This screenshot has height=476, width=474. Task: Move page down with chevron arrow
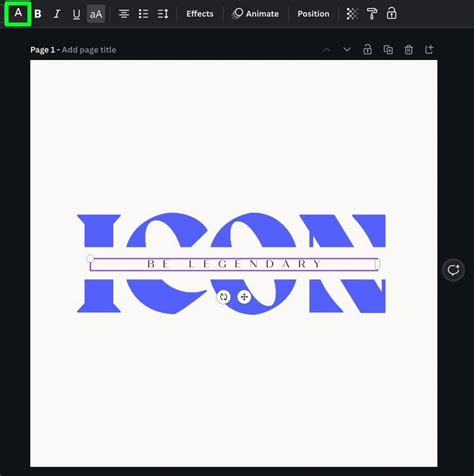[347, 50]
